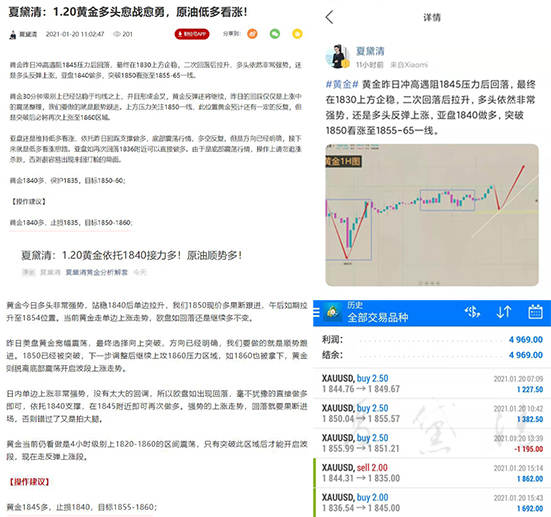The image size is (551, 517).
Task: Click the 夏黛清 username in the post
Action: click(370, 51)
